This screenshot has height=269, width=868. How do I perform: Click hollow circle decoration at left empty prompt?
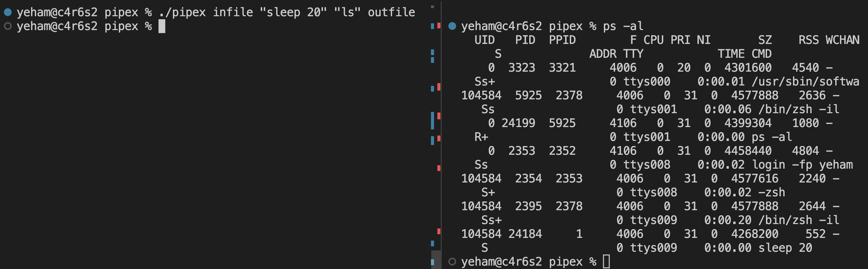pos(8,26)
